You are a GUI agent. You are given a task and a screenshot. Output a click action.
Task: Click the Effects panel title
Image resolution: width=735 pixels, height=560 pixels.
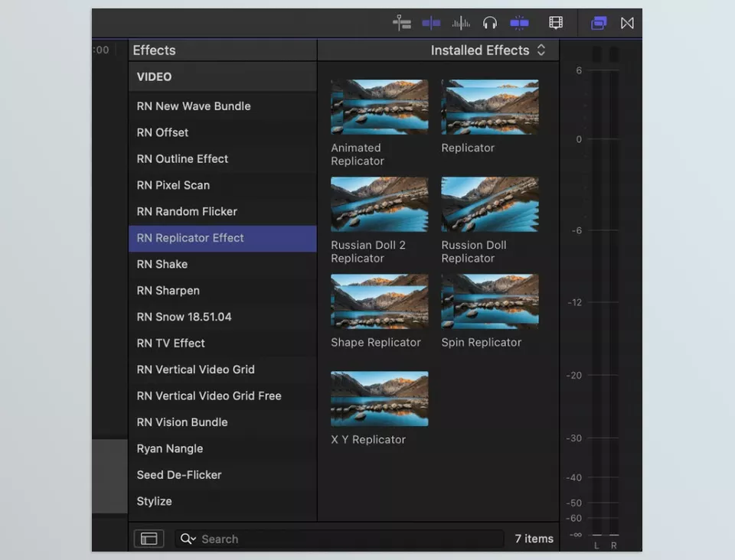click(154, 50)
